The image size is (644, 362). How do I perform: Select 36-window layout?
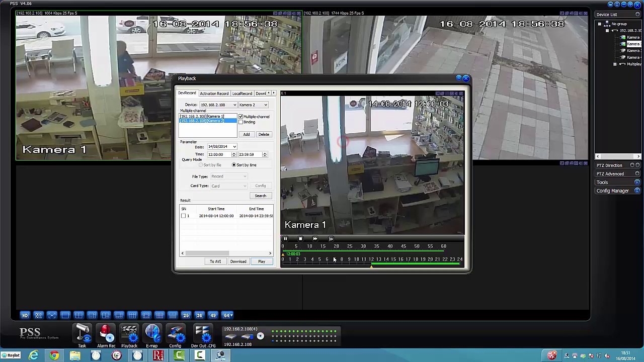click(199, 315)
